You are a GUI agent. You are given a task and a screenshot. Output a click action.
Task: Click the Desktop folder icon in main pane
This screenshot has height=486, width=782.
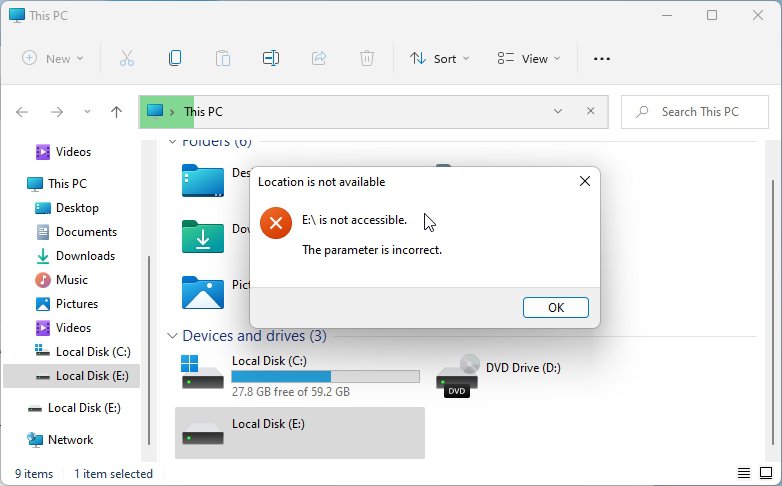(x=202, y=180)
